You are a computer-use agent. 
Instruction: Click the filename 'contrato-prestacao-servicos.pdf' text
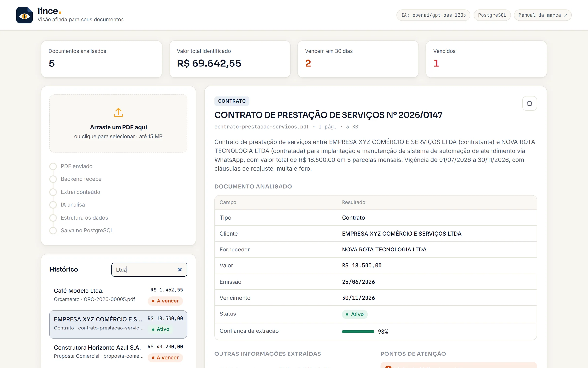click(x=262, y=127)
